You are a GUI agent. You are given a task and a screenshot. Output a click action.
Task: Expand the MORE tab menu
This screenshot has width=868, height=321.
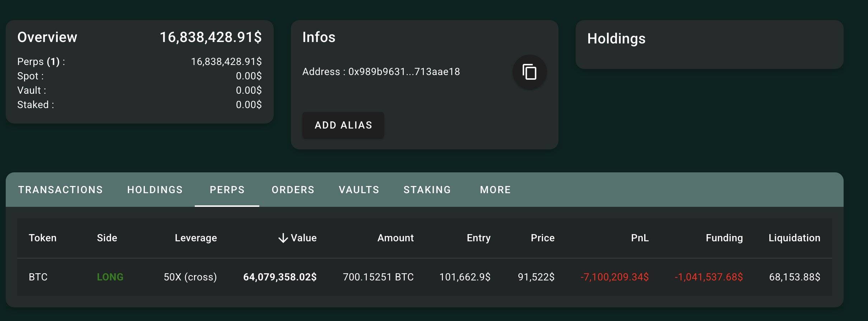[495, 190]
